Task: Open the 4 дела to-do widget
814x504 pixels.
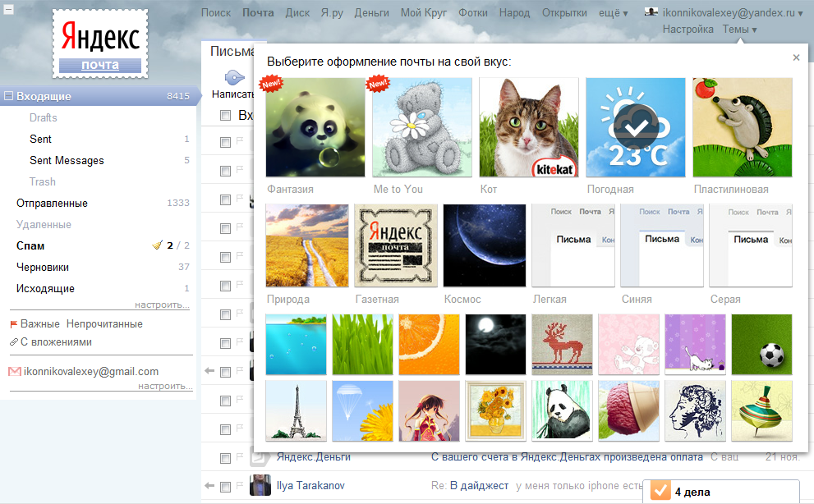Action: (x=721, y=492)
